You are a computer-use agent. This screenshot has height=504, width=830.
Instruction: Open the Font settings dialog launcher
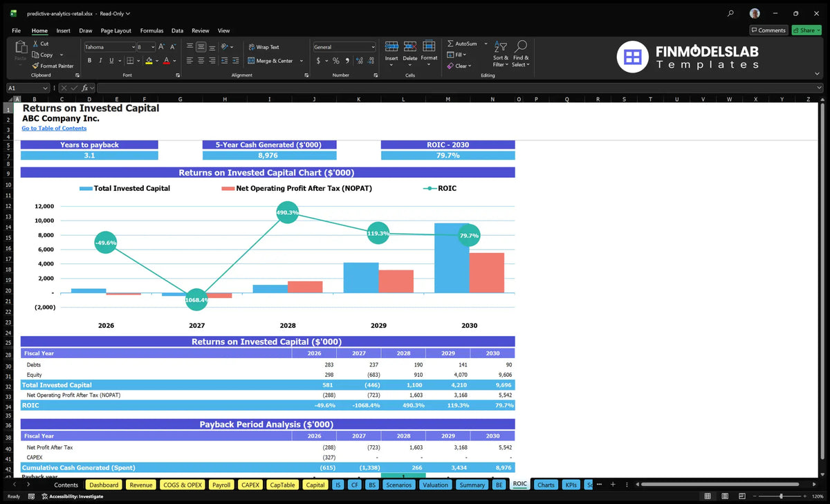[176, 75]
